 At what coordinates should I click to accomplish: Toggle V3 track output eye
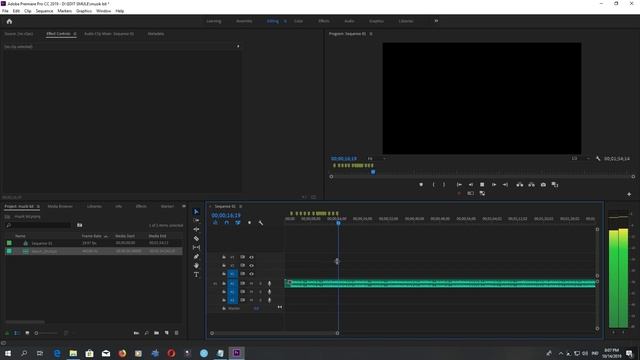point(251,257)
